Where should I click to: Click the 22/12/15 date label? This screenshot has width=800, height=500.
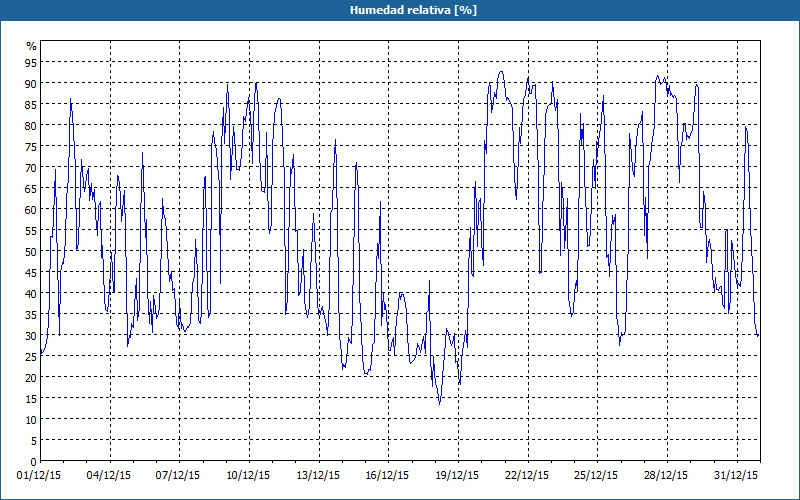[x=527, y=476]
